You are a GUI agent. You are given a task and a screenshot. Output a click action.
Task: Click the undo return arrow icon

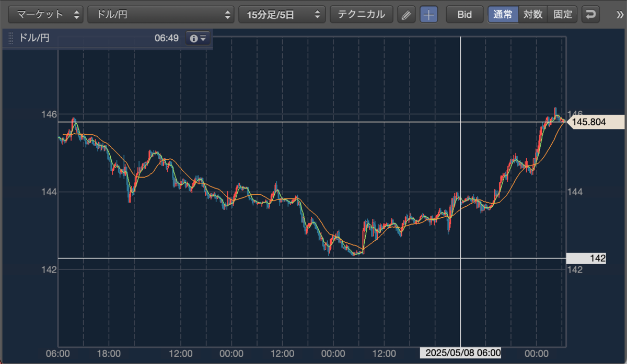[590, 15]
